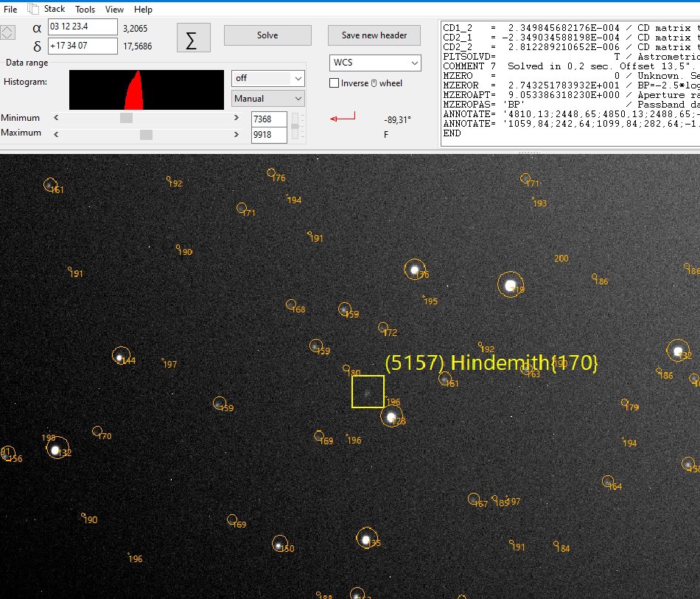Toggle Inverse mouse wheel checkbox
The height and width of the screenshot is (599, 700).
point(334,83)
